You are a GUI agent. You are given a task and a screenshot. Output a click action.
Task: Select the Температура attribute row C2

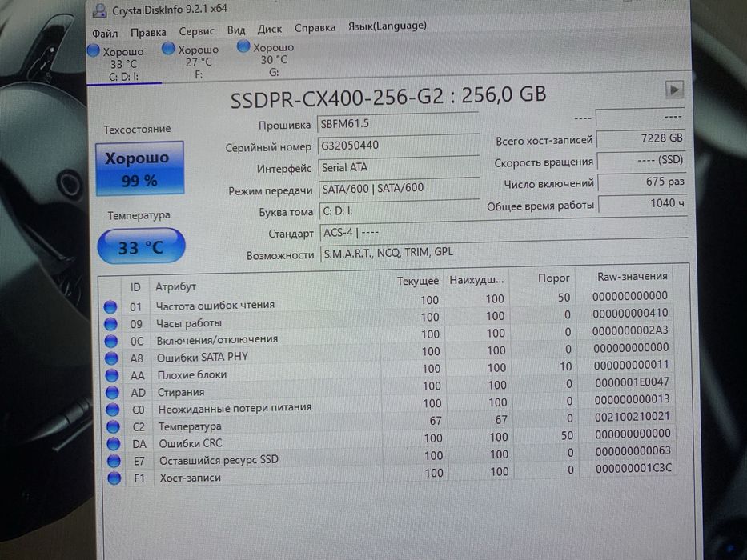pos(390,422)
